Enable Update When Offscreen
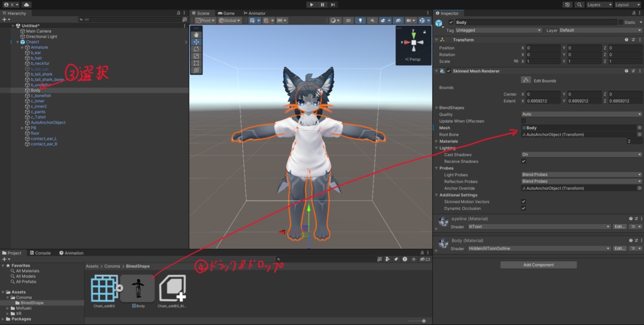The width and height of the screenshot is (644, 325). (523, 121)
